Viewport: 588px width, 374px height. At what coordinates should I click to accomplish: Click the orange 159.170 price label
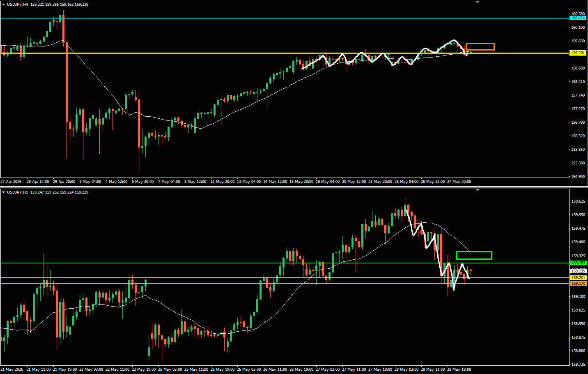[x=578, y=284]
